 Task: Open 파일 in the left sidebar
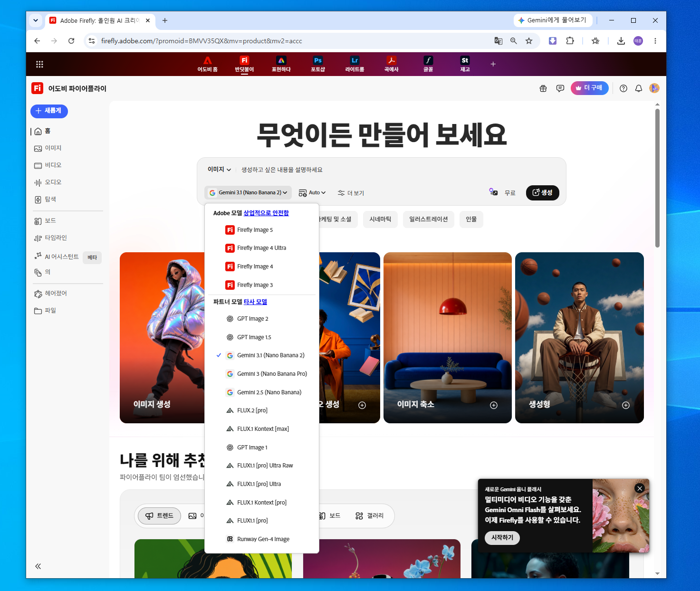(45, 311)
